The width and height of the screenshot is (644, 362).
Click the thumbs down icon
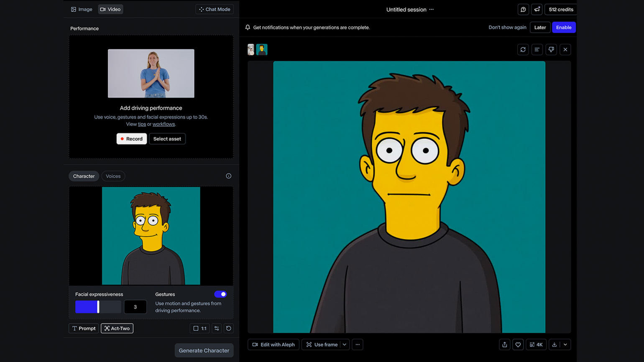[551, 50]
